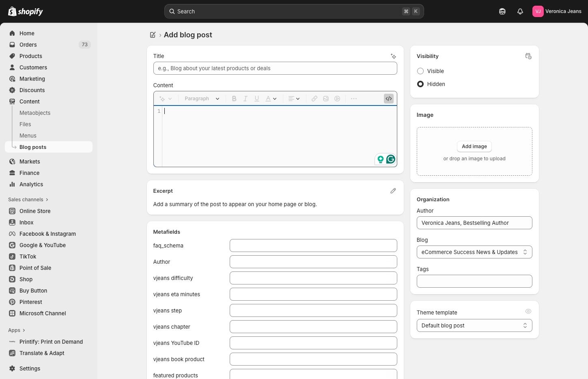Open the Grammarly widget in content editor
This screenshot has width=588, height=379.
click(390, 159)
